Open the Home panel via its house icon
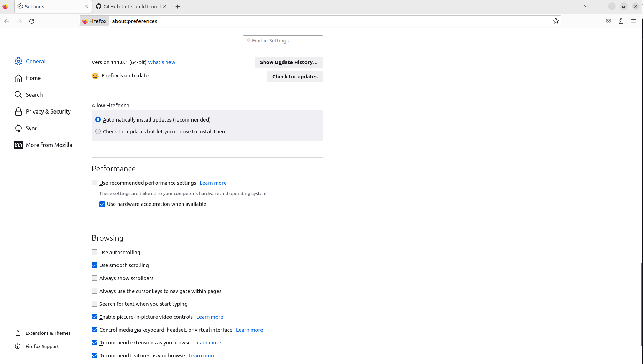 tap(18, 78)
